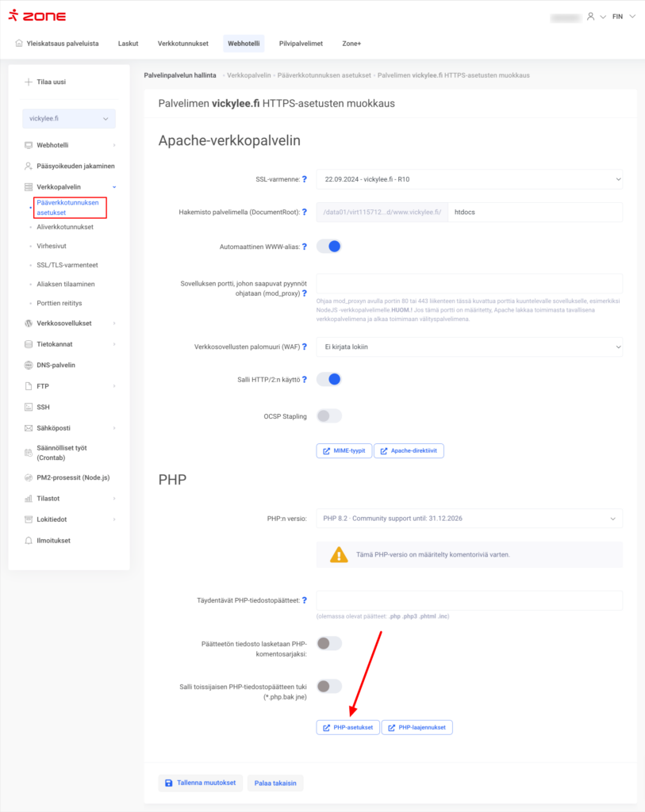
Task: Expand the vickylee.fi domain selector
Action: (x=69, y=119)
